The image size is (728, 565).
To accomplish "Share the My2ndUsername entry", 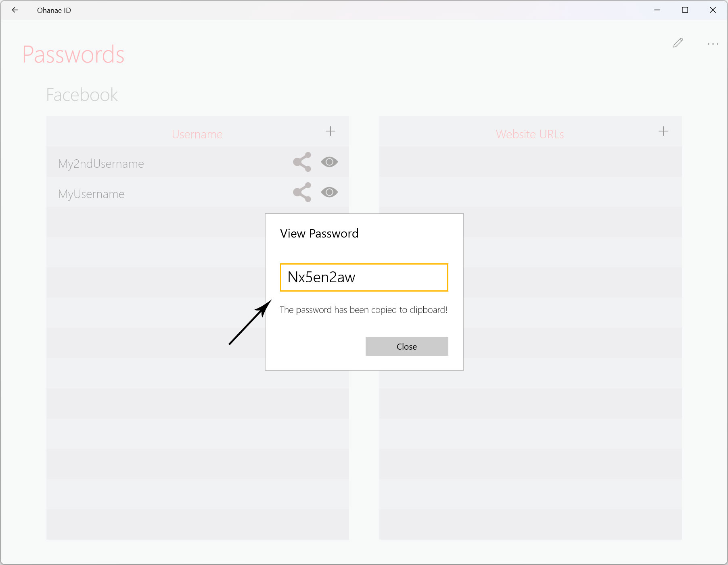I will point(302,162).
